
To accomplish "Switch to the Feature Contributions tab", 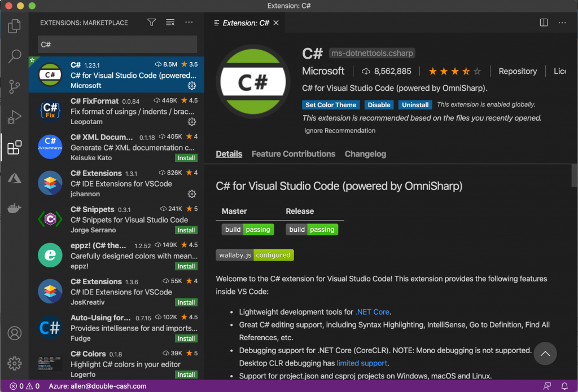I will (x=294, y=154).
